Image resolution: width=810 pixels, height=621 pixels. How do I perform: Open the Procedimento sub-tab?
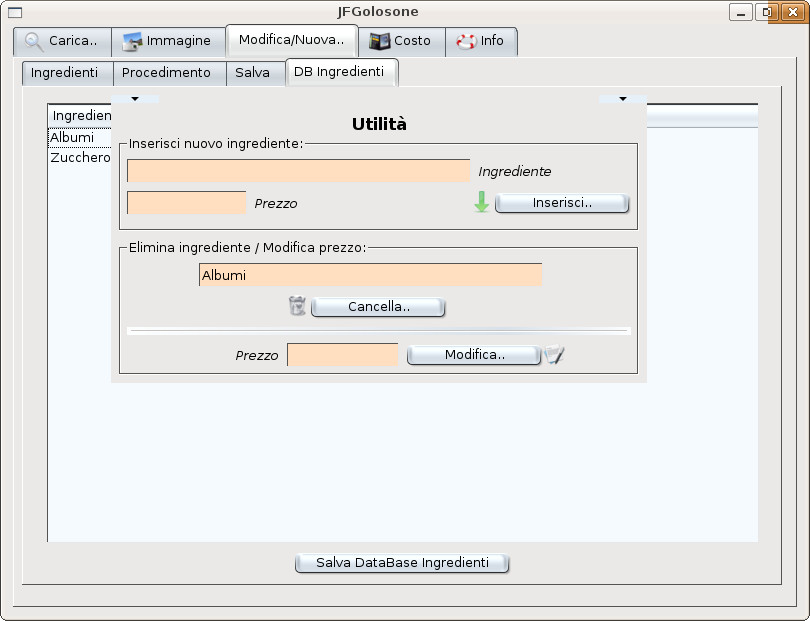(169, 73)
